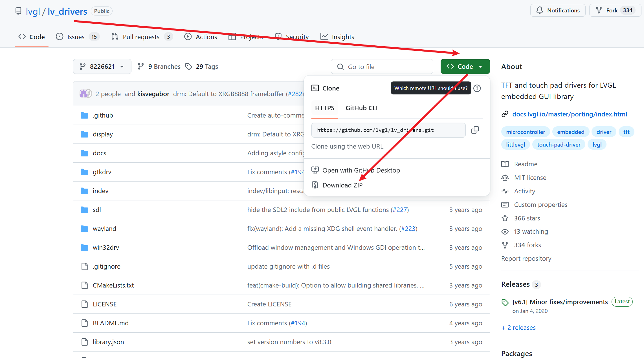
Task: Click the help question mark icon
Action: tap(477, 88)
